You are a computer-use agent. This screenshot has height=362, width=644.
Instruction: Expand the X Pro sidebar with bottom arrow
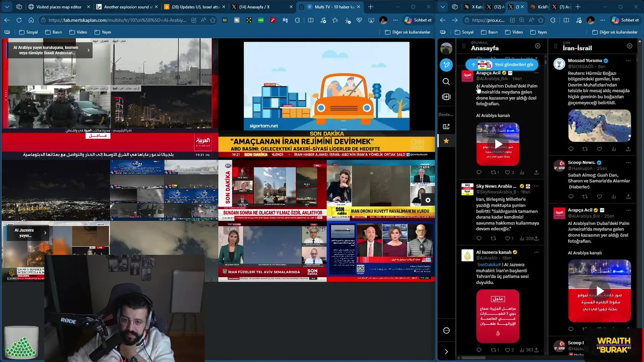446,351
